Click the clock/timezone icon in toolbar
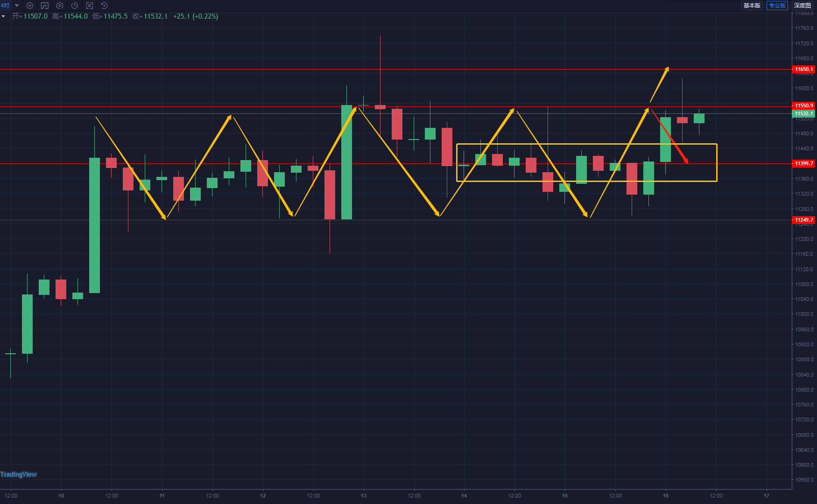Image resolution: width=817 pixels, height=504 pixels. pos(75,6)
